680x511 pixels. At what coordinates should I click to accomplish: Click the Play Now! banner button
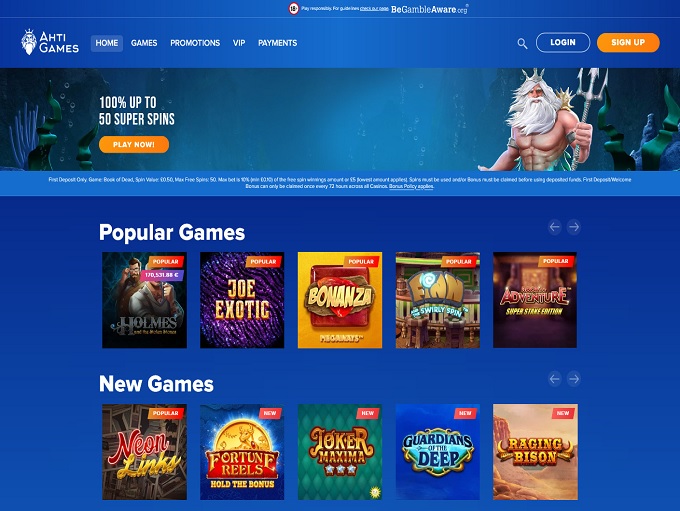[x=134, y=144]
